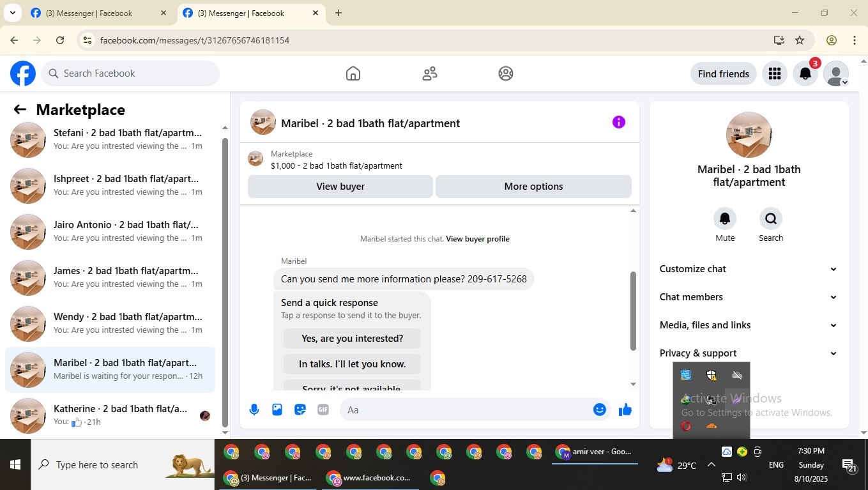Choose a sticker icon
Screen dimensions: 868x490
coord(300,410)
